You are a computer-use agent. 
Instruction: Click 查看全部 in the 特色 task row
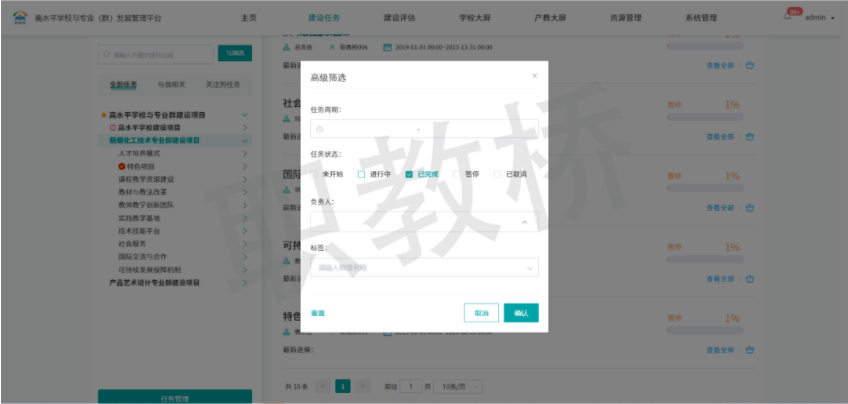click(720, 350)
